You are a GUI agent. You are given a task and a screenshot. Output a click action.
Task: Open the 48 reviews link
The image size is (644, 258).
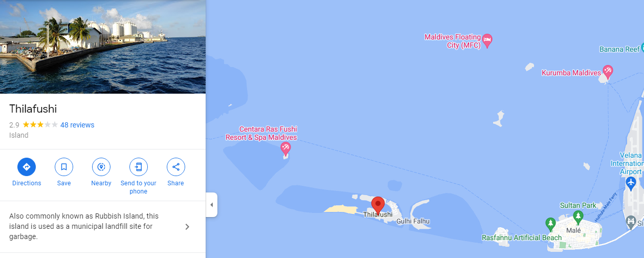pos(77,125)
